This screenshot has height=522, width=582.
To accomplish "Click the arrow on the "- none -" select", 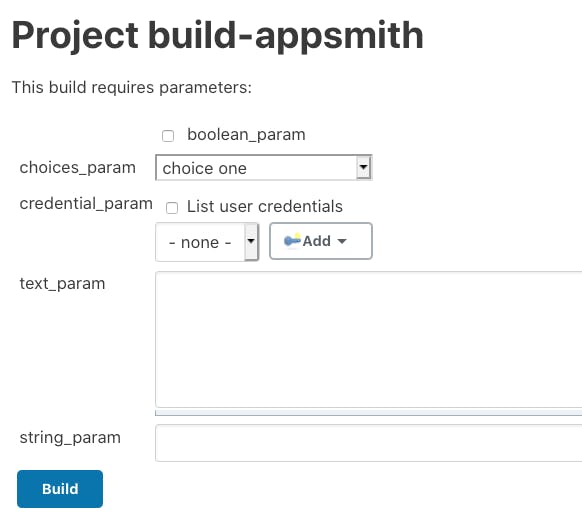I will point(251,242).
